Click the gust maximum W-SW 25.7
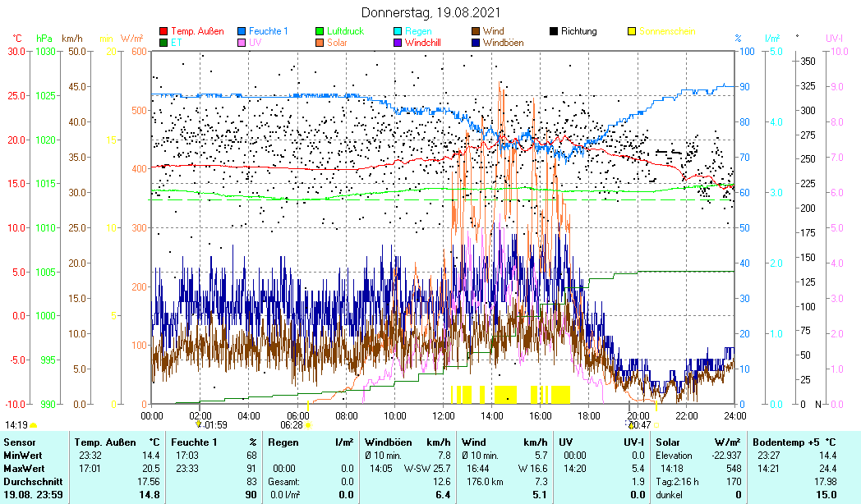861x504 pixels. tap(427, 469)
